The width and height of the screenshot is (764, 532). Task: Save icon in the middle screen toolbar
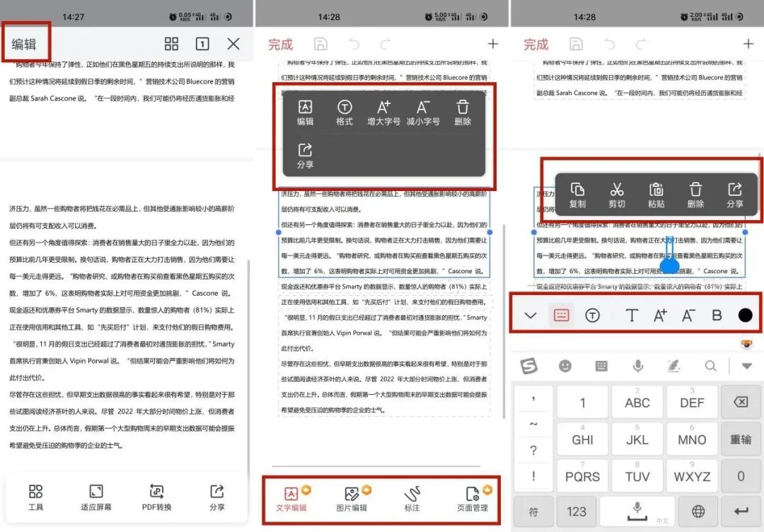point(320,44)
